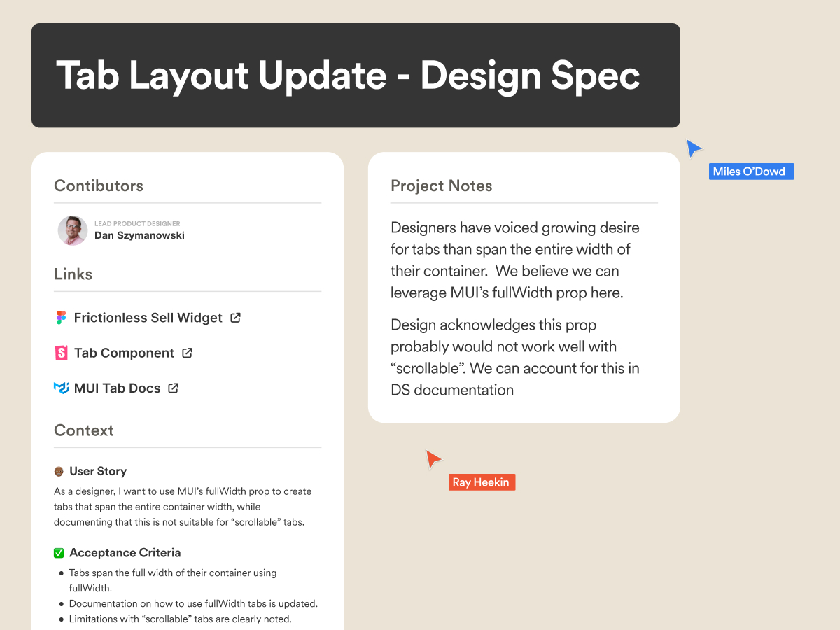The height and width of the screenshot is (630, 840).
Task: Open the Frictionless Sell Widget link
Action: [148, 318]
